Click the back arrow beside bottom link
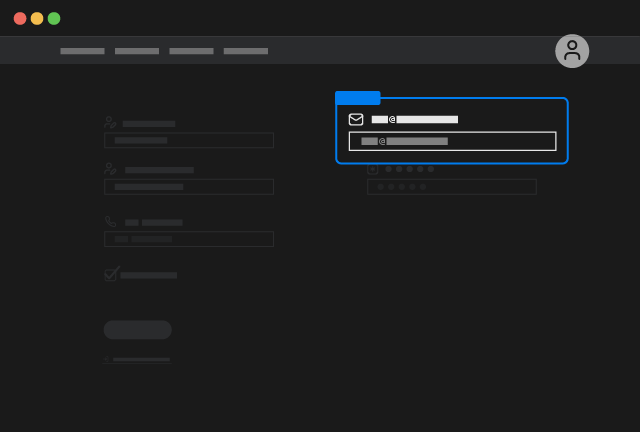 coord(107,359)
